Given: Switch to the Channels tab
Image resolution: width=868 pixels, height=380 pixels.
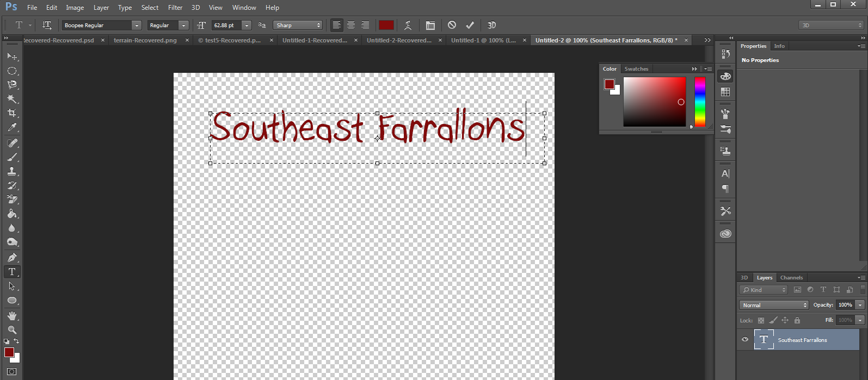Looking at the screenshot, I should coord(791,277).
